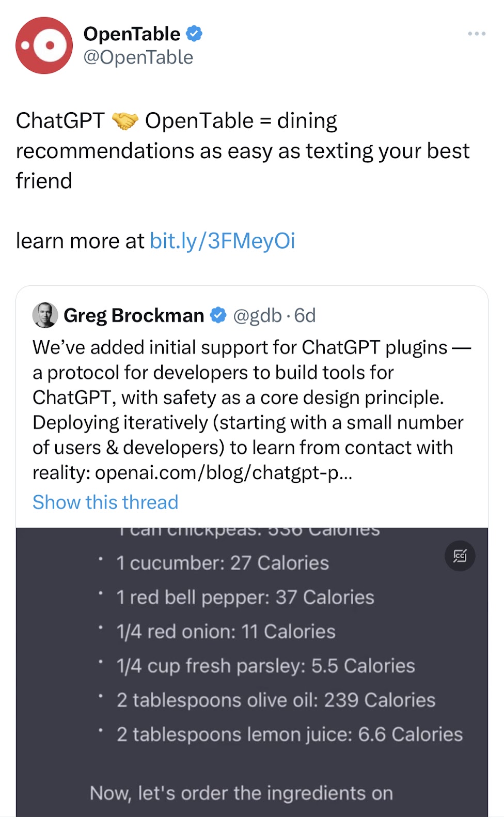The image size is (504, 827).
Task: Click the quoted tweet text about ChatGPT plugins
Action: point(248,398)
